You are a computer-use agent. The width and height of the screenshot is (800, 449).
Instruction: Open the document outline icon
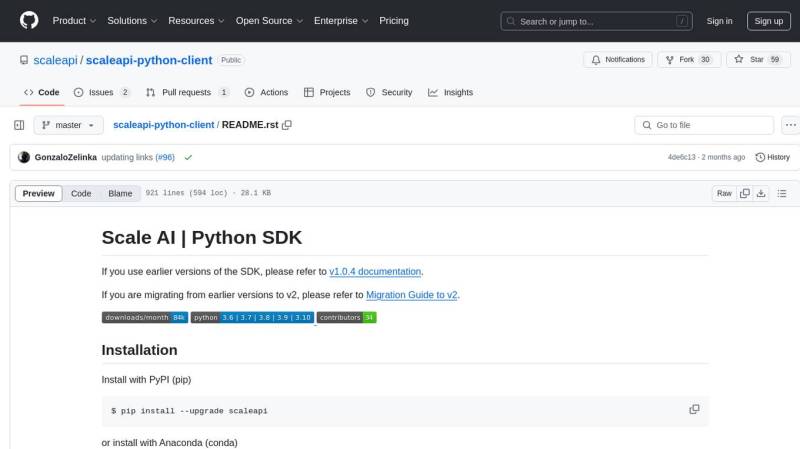click(782, 193)
